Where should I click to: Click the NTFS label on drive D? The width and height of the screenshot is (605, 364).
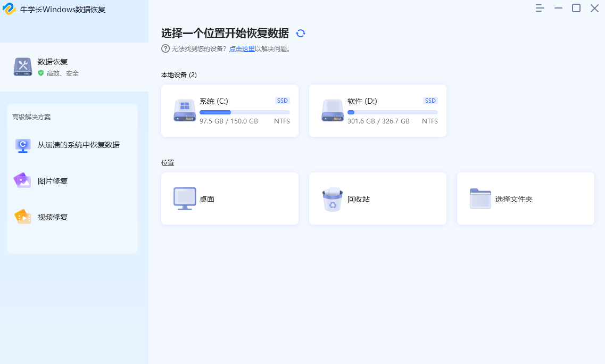click(429, 121)
